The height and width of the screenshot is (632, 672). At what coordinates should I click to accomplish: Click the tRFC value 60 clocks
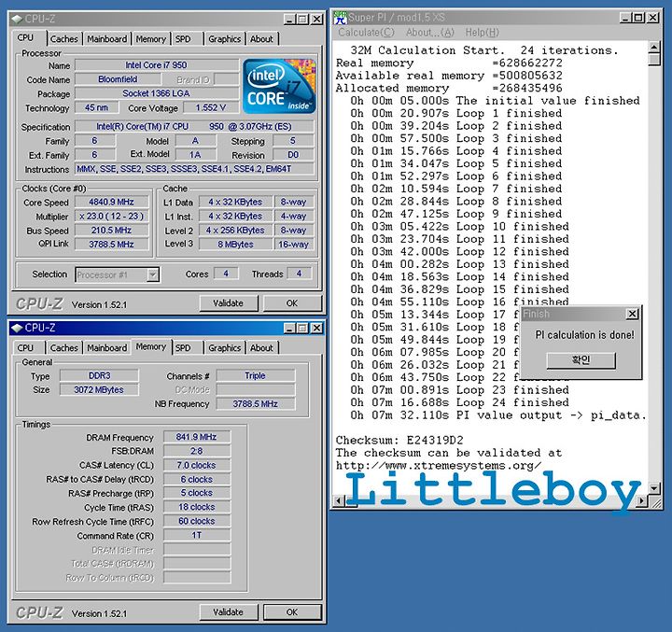pyautogui.click(x=196, y=522)
